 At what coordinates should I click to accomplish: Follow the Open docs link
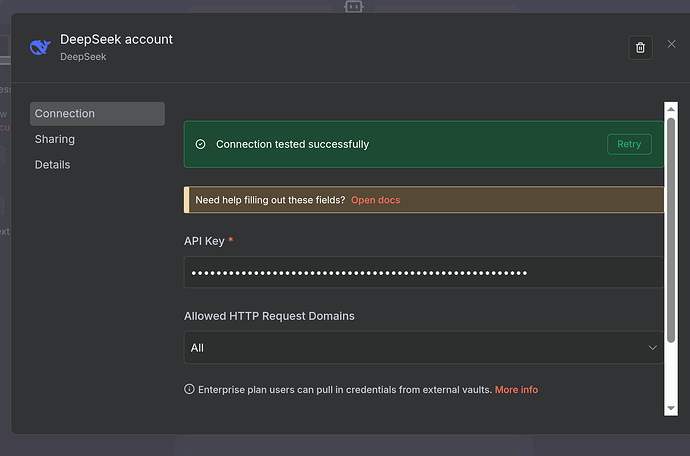click(x=375, y=200)
